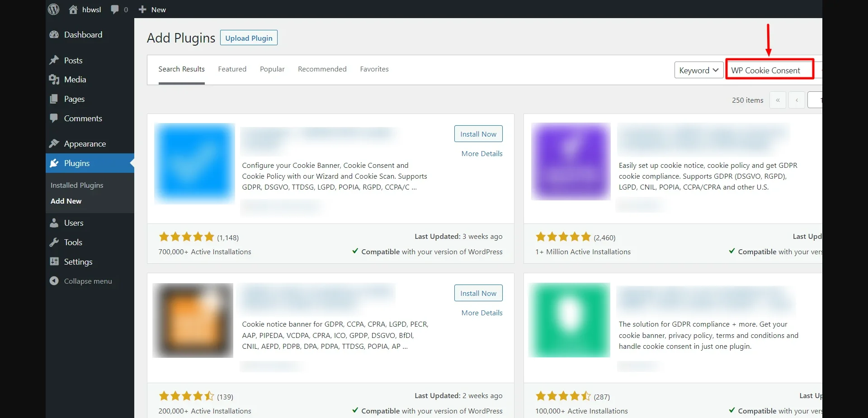
Task: Collapse the admin sidebar menu
Action: (54, 280)
